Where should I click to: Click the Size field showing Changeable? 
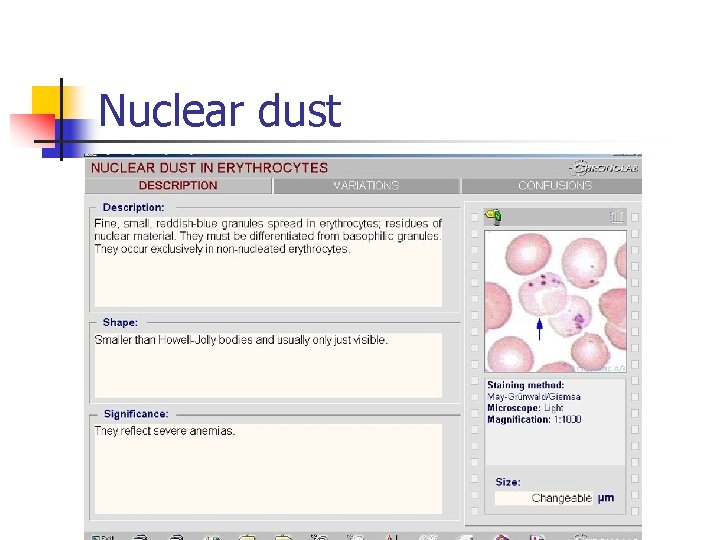coord(544,498)
